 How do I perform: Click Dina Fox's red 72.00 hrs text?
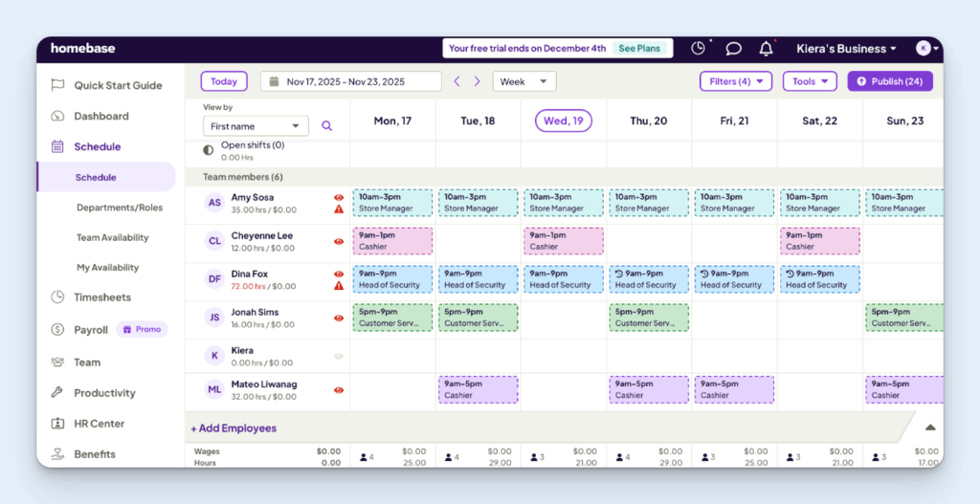[248, 286]
